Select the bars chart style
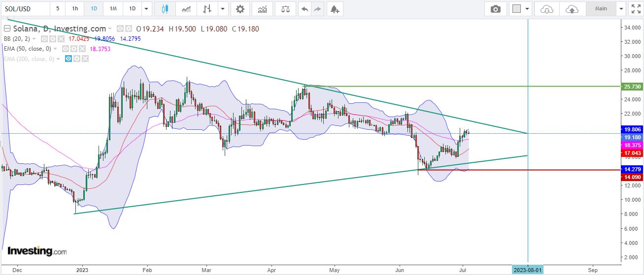 point(207,9)
